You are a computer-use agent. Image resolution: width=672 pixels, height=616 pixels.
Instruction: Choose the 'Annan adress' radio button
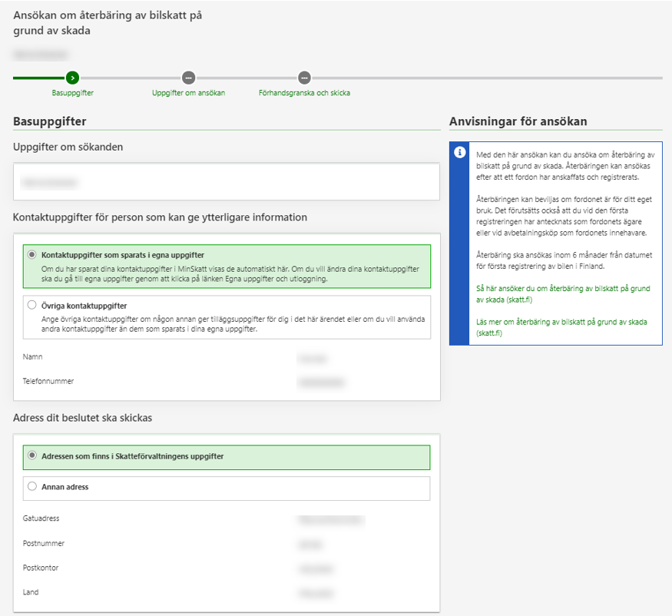pyautogui.click(x=31, y=486)
